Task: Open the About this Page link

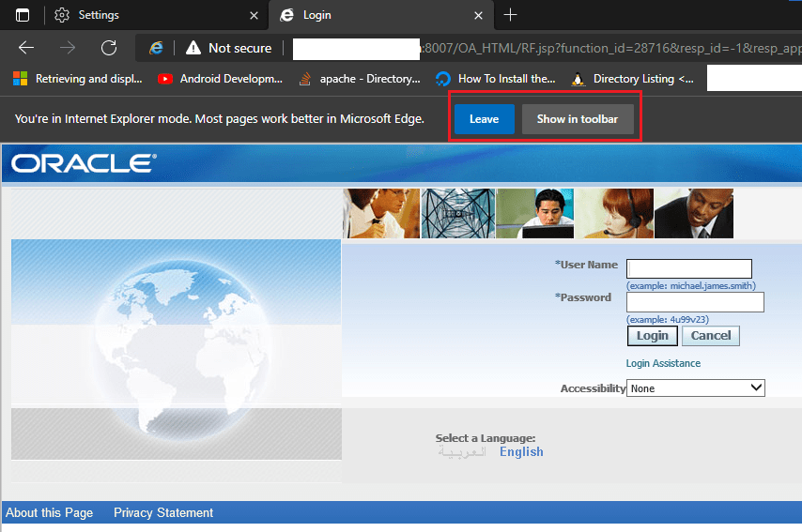Action: click(49, 512)
